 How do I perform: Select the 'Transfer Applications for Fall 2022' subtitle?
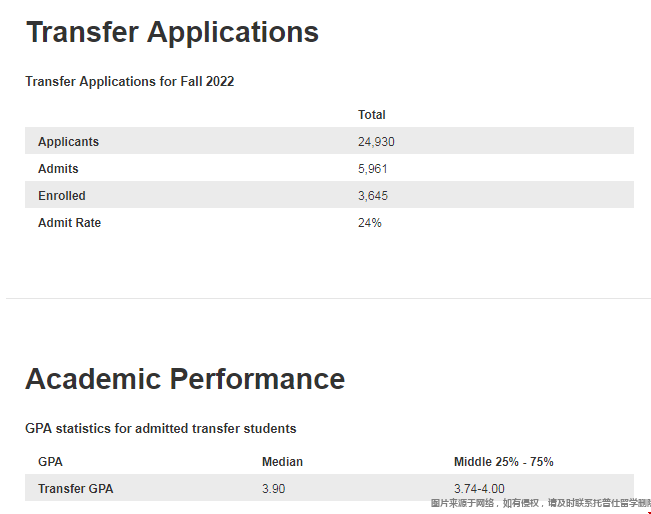pos(130,81)
